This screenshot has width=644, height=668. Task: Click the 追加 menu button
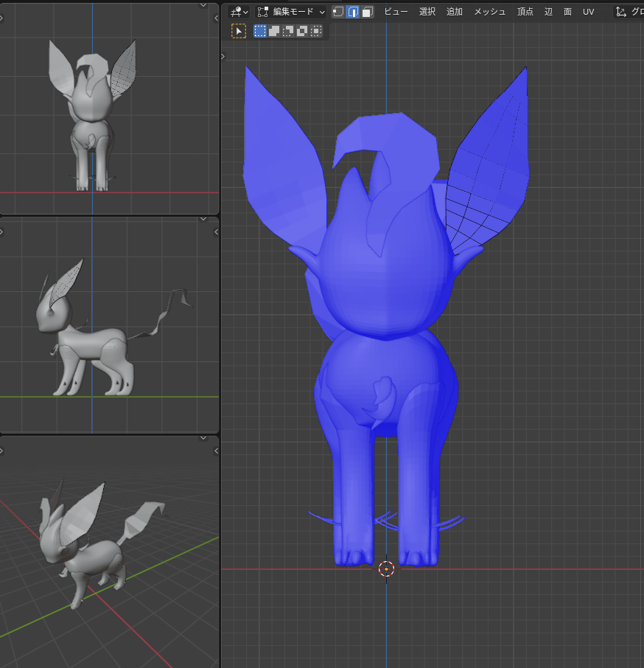(x=455, y=12)
